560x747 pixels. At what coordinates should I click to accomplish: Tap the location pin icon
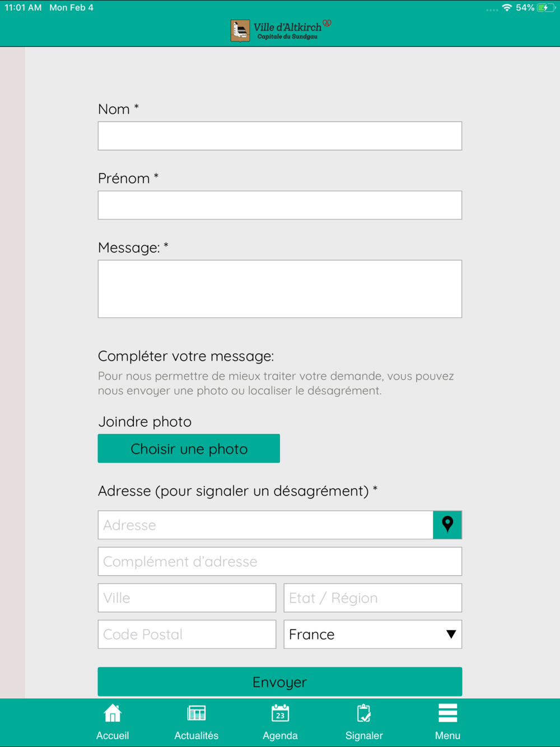click(447, 525)
